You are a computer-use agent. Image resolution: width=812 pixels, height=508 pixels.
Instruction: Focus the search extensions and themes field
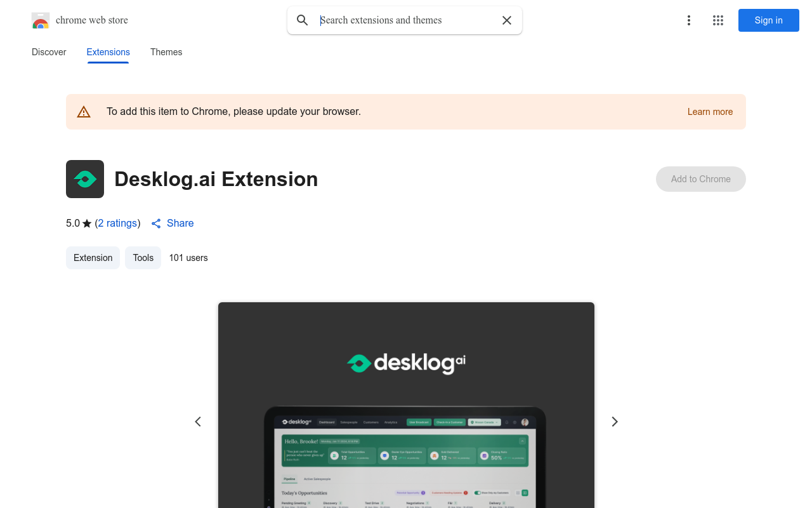406,20
